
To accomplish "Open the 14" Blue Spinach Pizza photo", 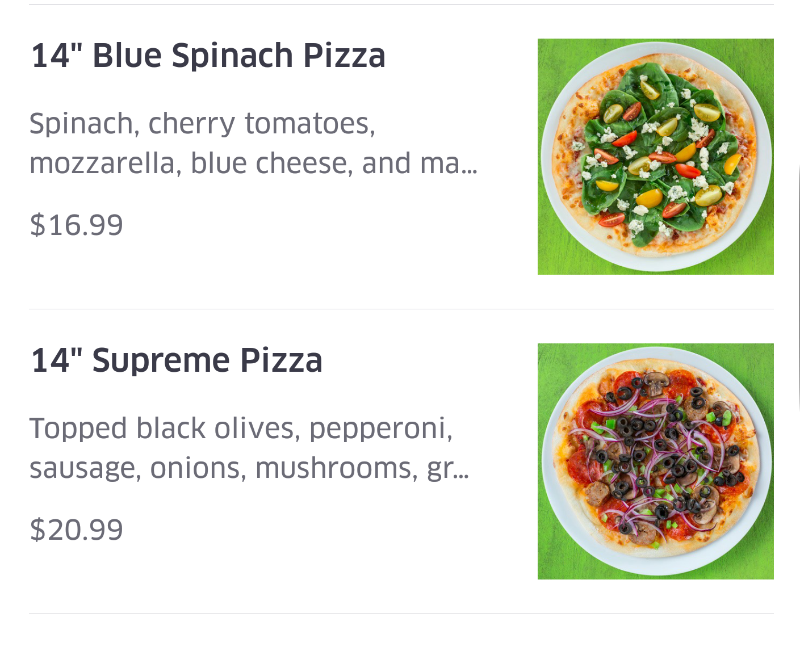I will click(655, 156).
